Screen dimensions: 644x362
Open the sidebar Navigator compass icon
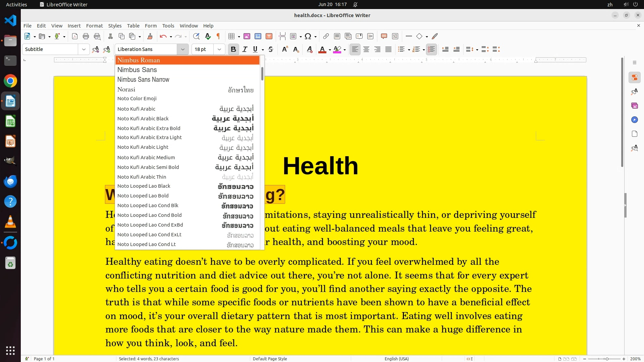(x=634, y=120)
